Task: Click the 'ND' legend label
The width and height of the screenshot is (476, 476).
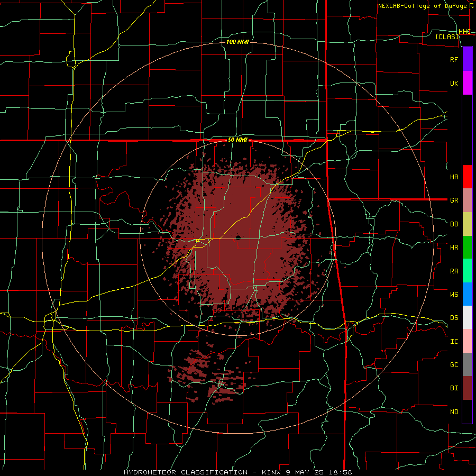Action: tap(454, 412)
